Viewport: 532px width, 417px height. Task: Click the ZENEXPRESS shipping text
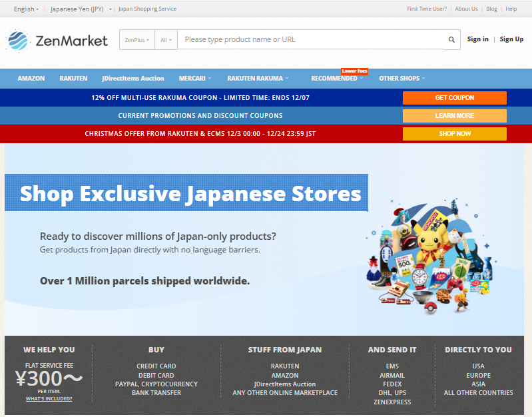coord(392,402)
